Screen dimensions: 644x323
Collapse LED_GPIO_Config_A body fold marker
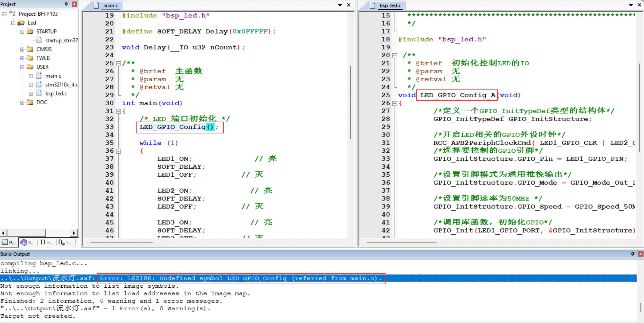pos(395,103)
